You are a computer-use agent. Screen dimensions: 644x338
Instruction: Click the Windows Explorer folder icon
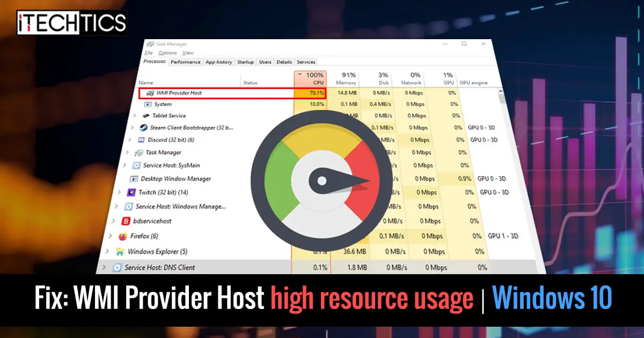(x=120, y=251)
